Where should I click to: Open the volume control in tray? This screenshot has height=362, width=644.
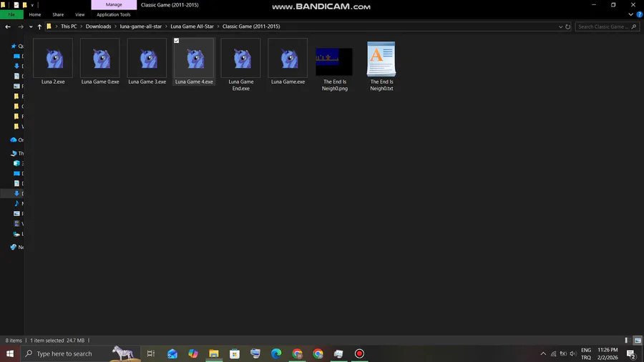[x=573, y=353]
